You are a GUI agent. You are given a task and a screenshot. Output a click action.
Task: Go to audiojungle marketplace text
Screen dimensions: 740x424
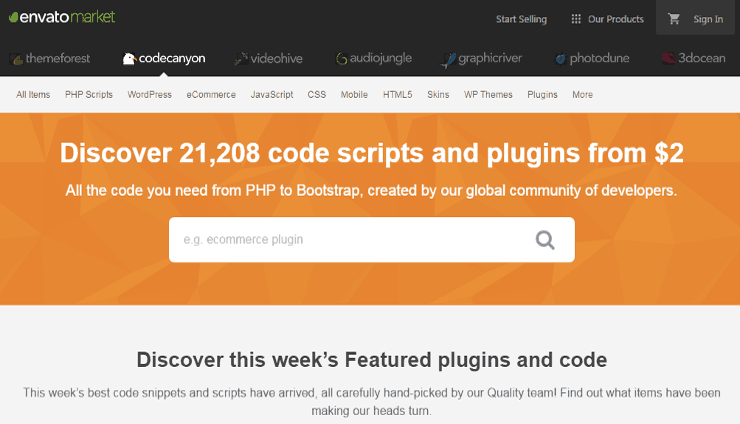coord(380,59)
